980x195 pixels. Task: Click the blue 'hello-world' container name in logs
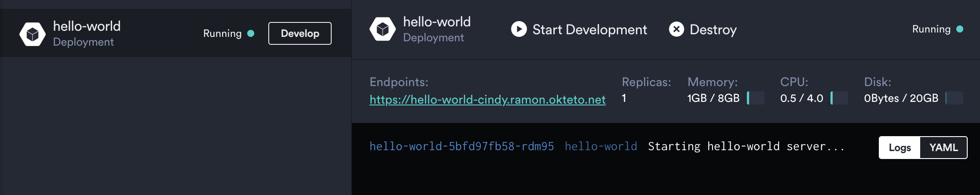coord(601,146)
